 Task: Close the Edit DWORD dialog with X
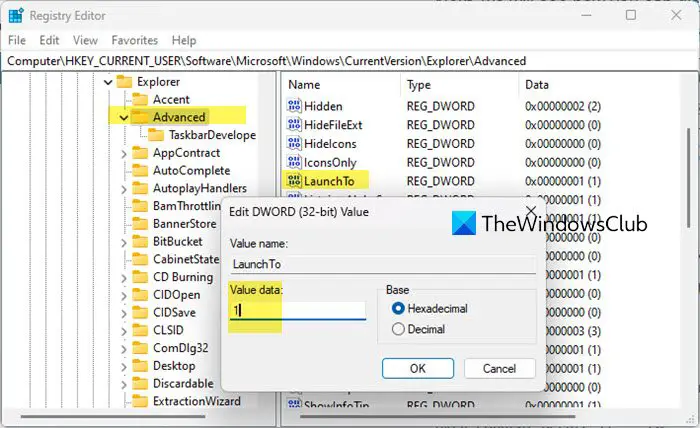point(531,211)
